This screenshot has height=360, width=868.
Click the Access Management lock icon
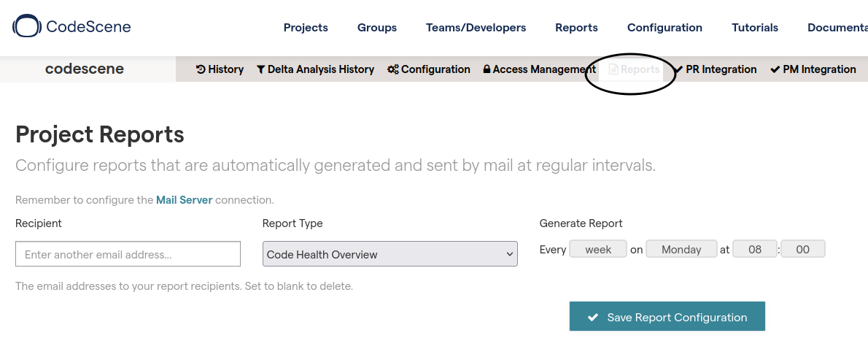[487, 69]
